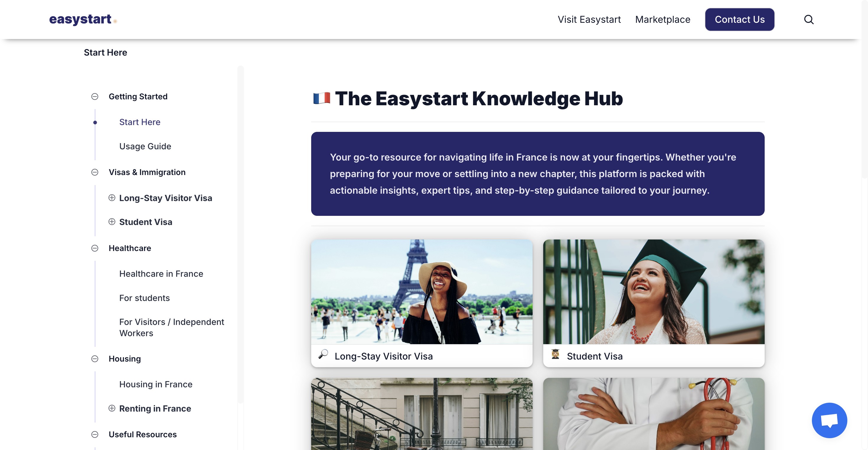The height and width of the screenshot is (450, 868).
Task: Expand the Student Visa subtree
Action: [x=112, y=222]
